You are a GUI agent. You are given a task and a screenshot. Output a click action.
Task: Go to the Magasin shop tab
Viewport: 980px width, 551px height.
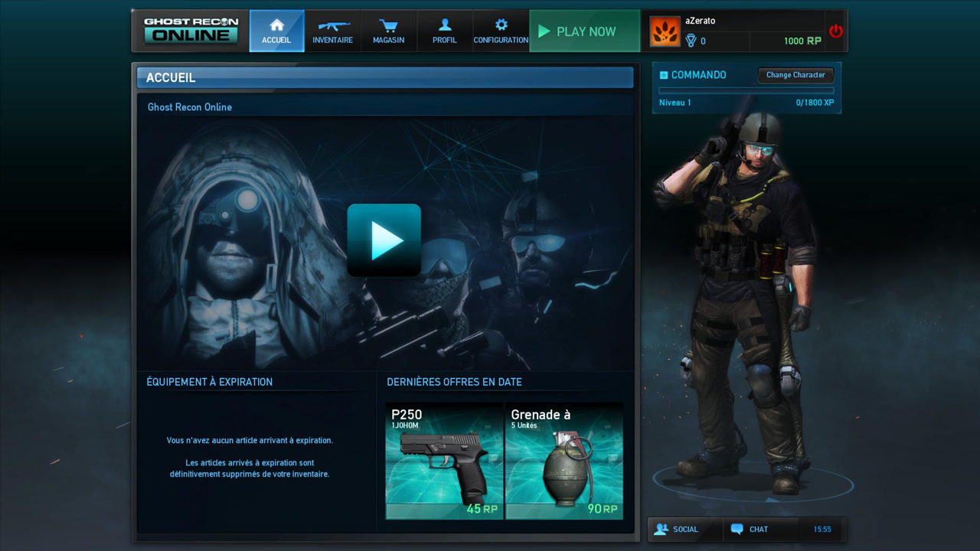pyautogui.click(x=388, y=31)
